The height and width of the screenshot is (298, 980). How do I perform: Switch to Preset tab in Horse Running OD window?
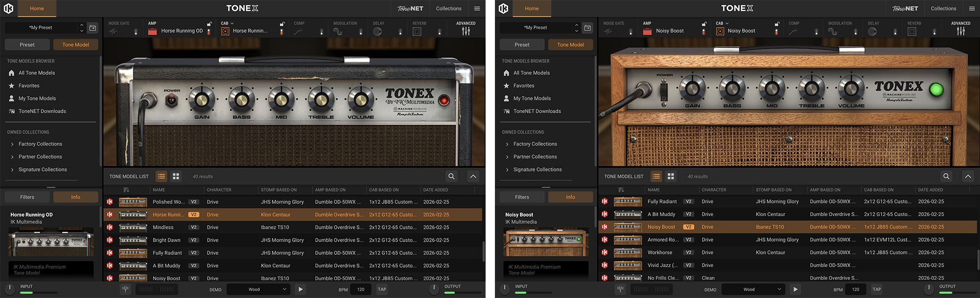(x=27, y=45)
